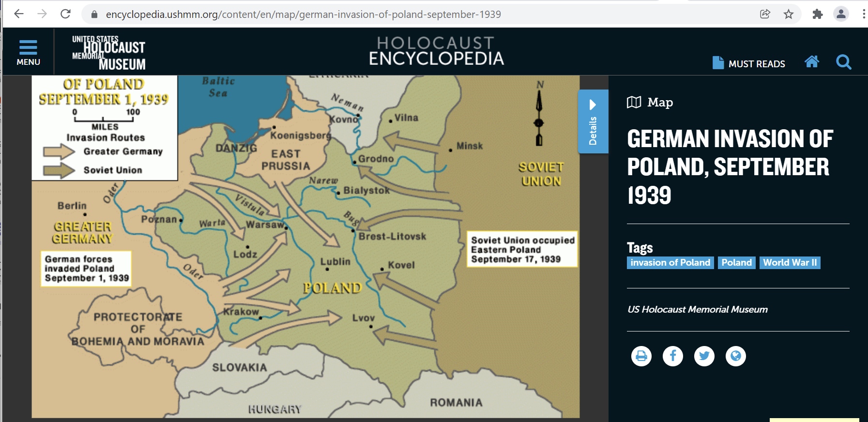Select the 'World War II' tag
Screen dimensions: 868x422
(x=790, y=263)
